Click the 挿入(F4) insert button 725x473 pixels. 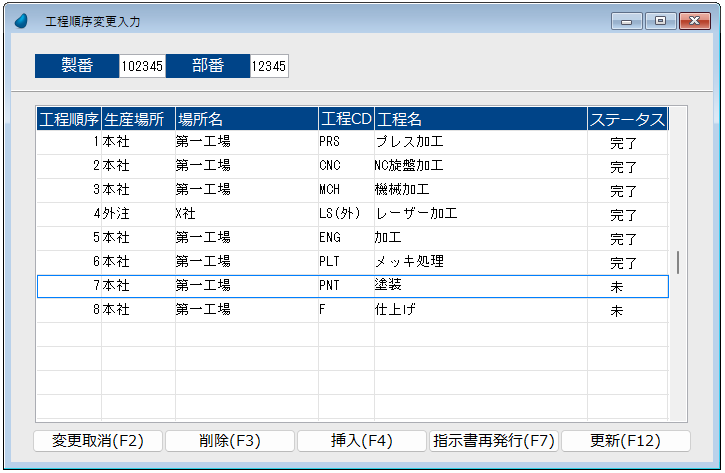361,441
